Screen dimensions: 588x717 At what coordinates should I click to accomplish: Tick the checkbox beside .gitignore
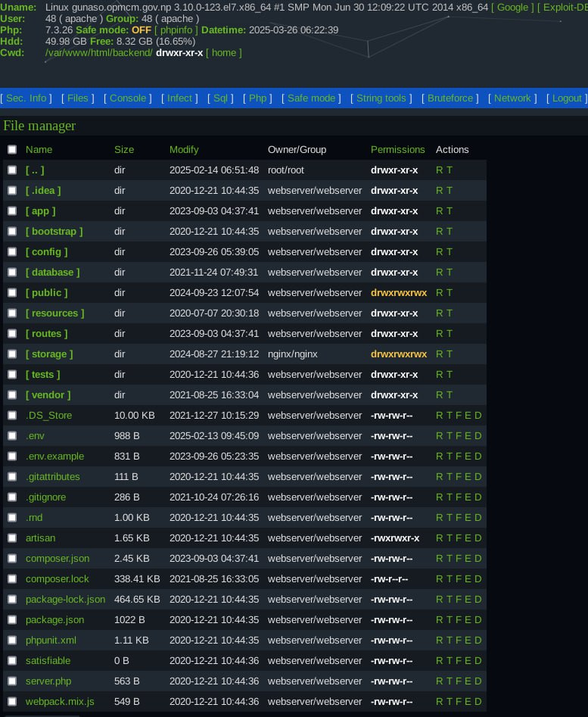12,497
